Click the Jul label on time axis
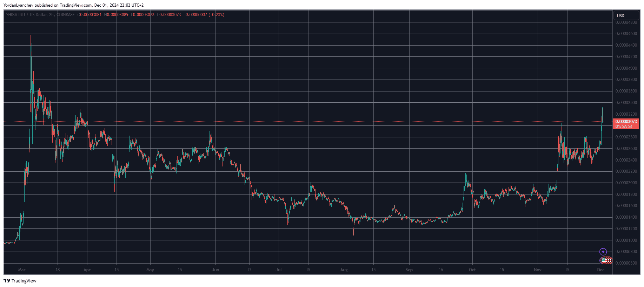The height and width of the screenshot is (287, 644). coord(279,270)
